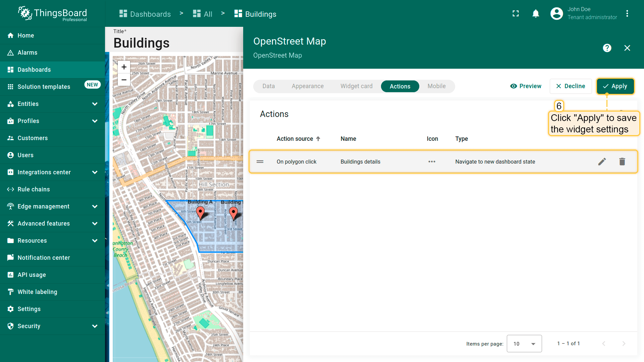
Task: Click the Decline button
Action: click(x=571, y=86)
